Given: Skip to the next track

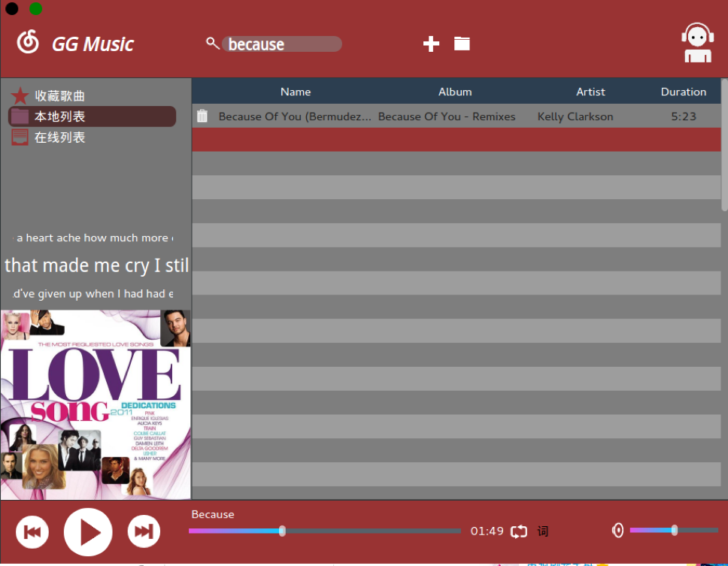Looking at the screenshot, I should click(144, 531).
